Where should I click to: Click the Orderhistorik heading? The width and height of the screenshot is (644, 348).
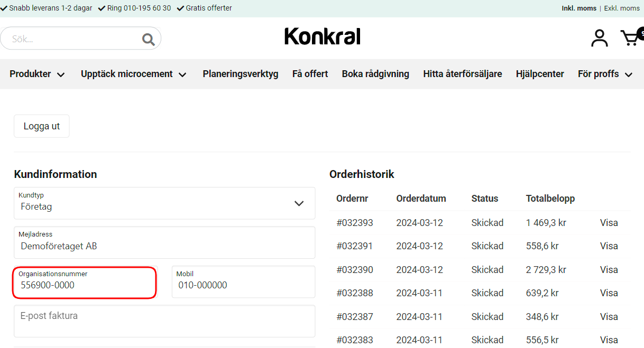pyautogui.click(x=362, y=174)
